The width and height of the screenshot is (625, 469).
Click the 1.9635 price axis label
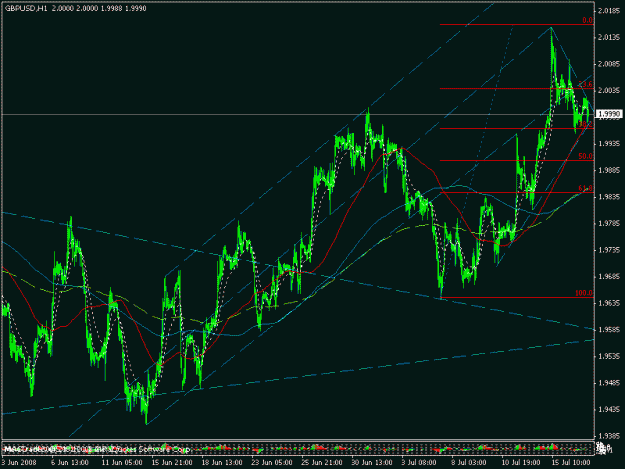(x=609, y=303)
